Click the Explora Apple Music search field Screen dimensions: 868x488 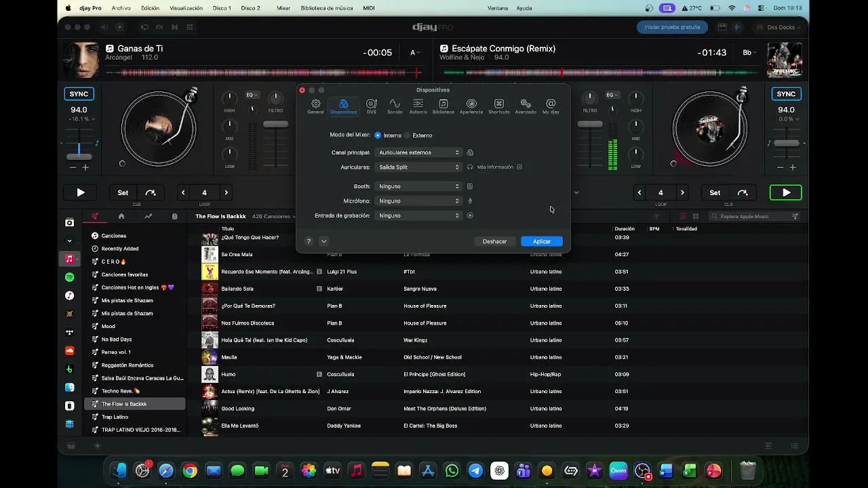coord(754,216)
